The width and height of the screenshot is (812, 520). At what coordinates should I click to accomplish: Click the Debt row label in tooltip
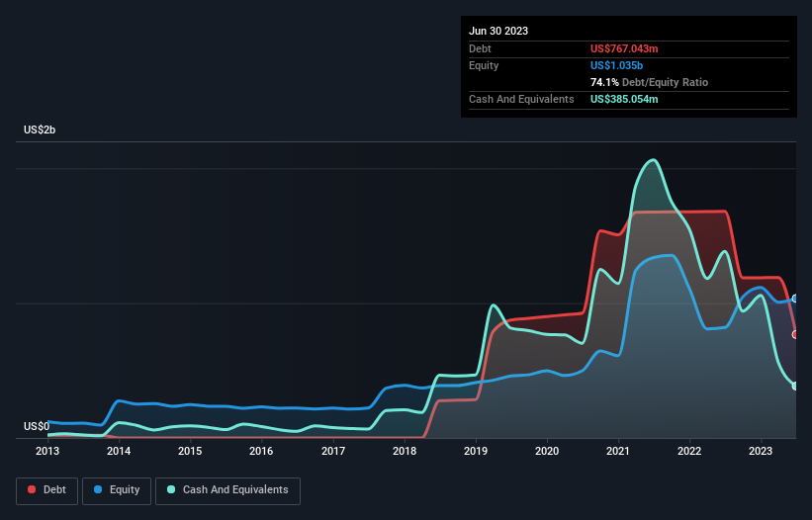pyautogui.click(x=480, y=48)
